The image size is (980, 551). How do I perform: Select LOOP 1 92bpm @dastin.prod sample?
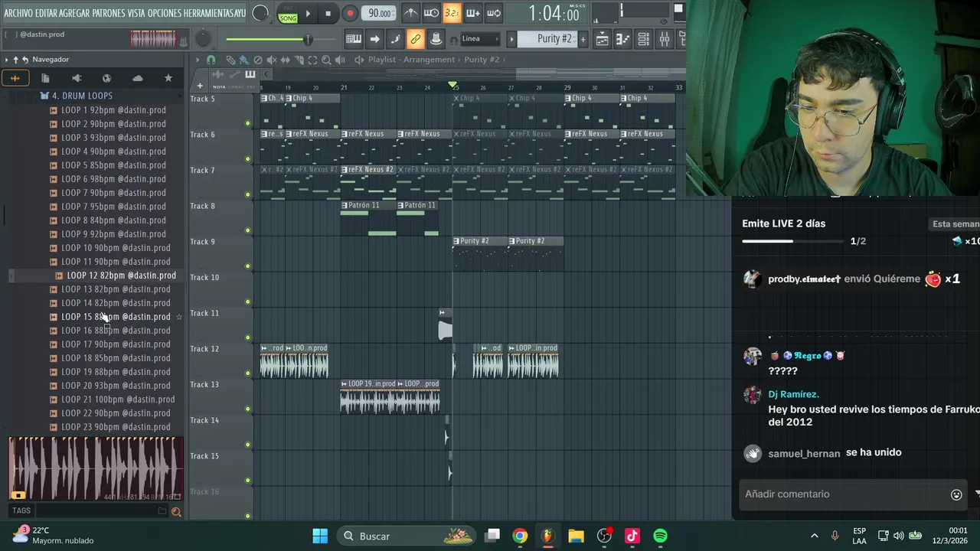113,110
